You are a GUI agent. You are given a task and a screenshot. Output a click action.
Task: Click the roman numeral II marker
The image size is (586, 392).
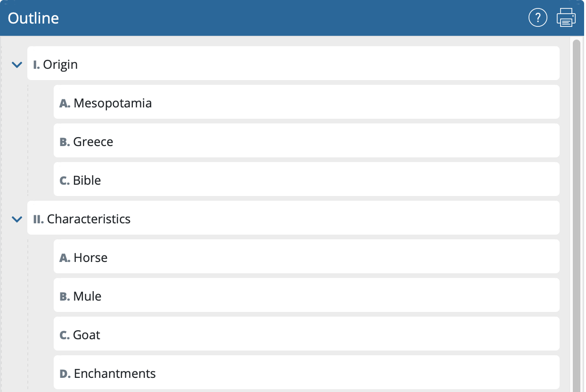tap(38, 219)
